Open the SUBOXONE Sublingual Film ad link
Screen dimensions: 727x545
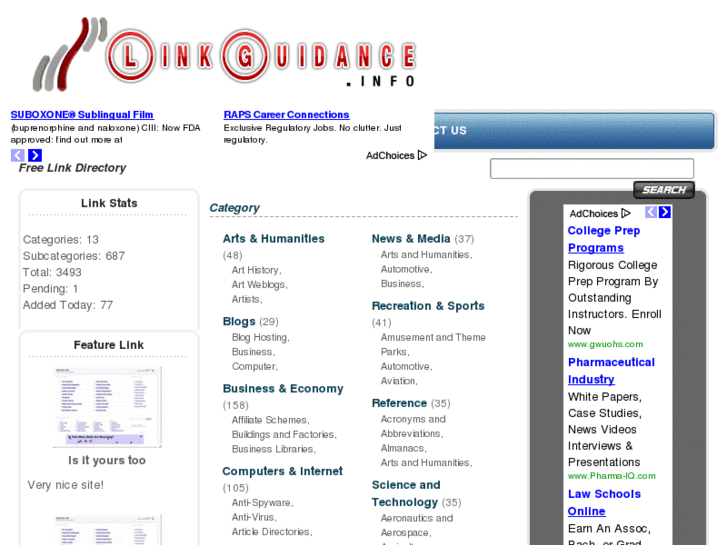pyautogui.click(x=82, y=115)
